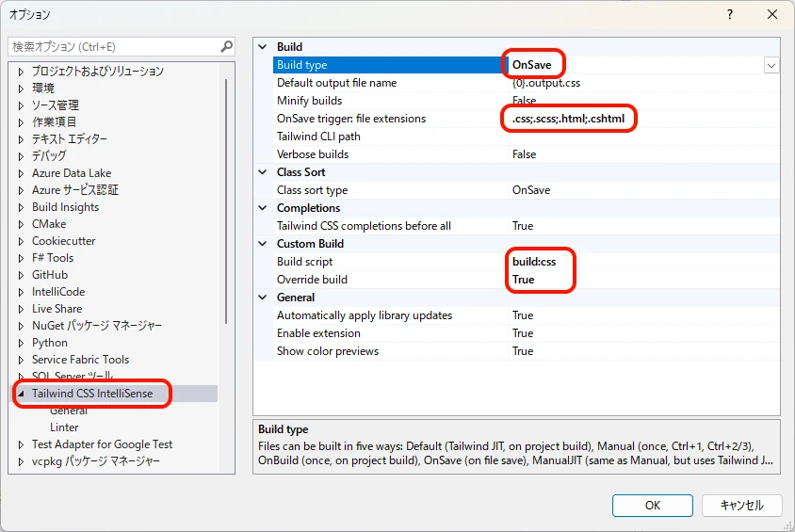Click the search magnifier icon in options search box
Screen dimensions: 795x532
pos(226,46)
